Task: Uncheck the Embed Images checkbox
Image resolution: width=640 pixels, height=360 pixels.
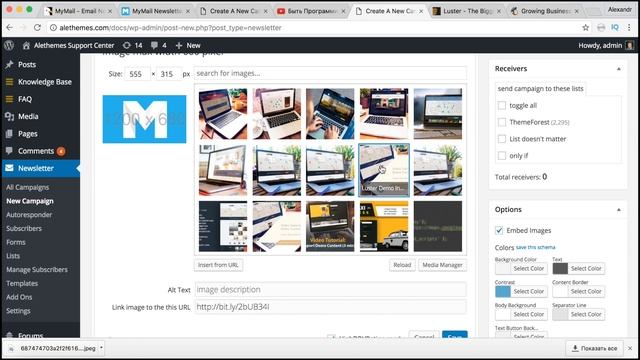Action: (499, 230)
